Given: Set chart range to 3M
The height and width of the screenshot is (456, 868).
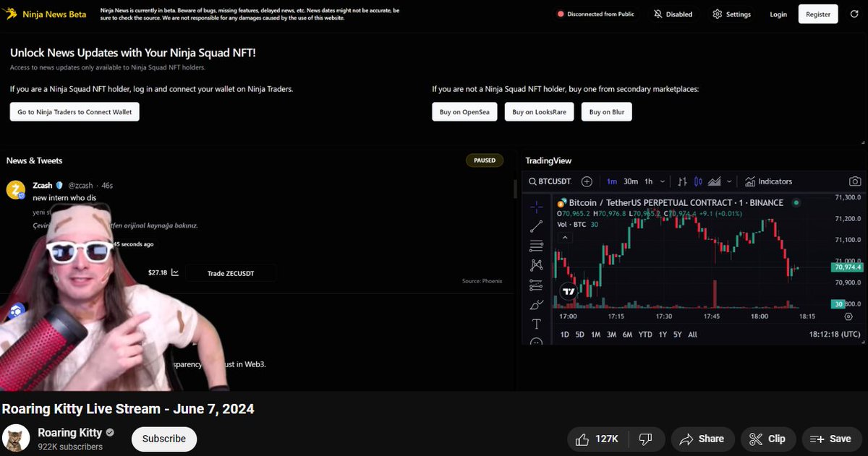Looking at the screenshot, I should coord(611,335).
